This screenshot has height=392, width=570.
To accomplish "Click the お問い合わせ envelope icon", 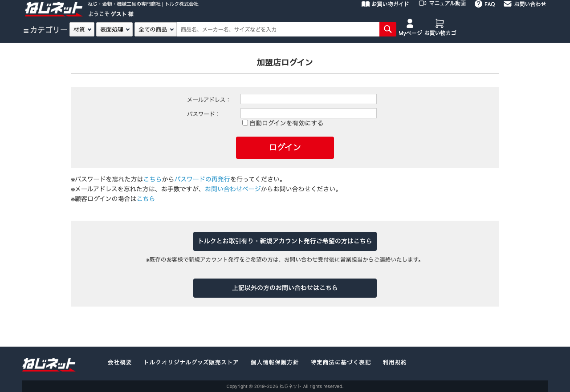I will (508, 4).
